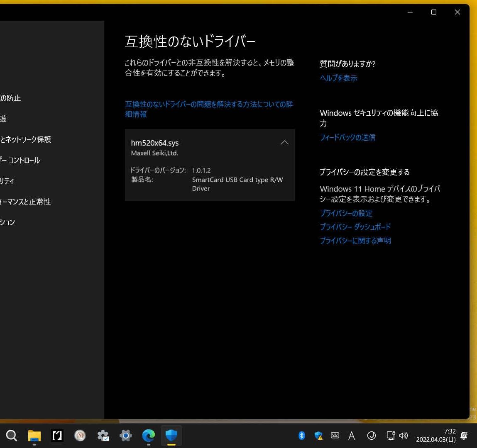
Task: Click the Bluetooth tray icon
Action: point(301,436)
